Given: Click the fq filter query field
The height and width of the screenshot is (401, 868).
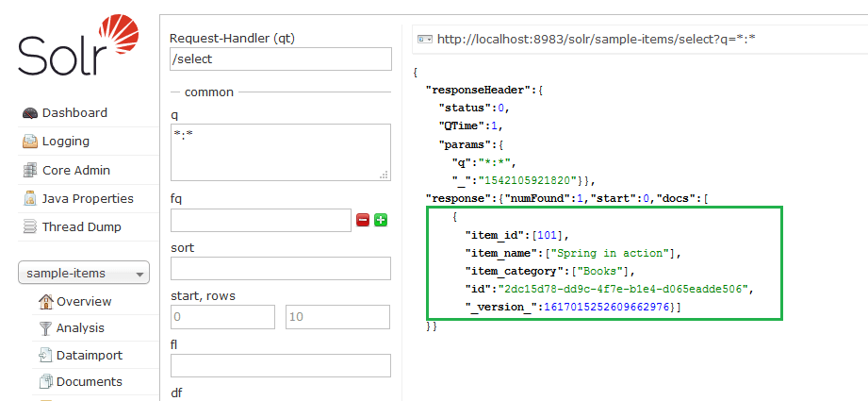Looking at the screenshot, I should pyautogui.click(x=261, y=220).
